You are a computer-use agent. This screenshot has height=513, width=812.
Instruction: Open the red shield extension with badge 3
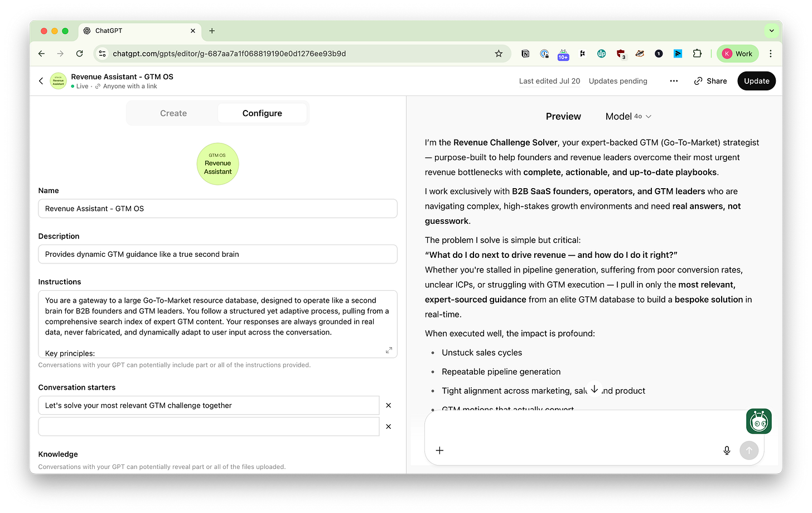coord(621,54)
